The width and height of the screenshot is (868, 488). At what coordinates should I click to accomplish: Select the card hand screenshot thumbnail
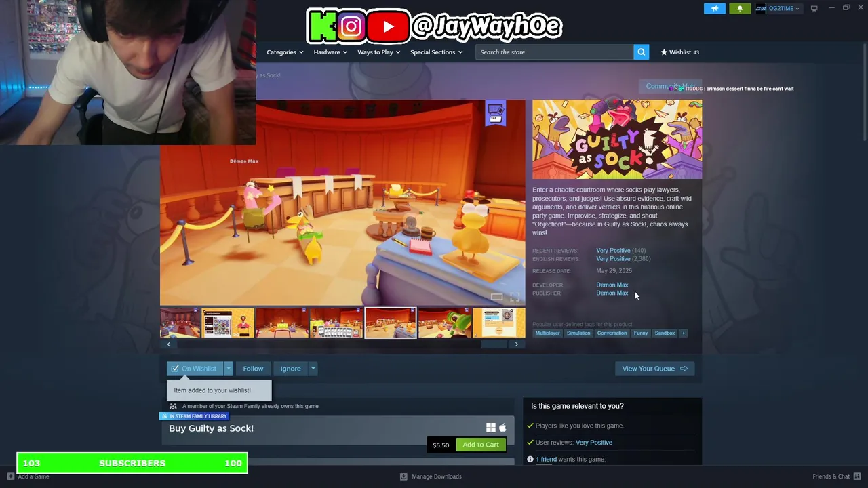point(336,323)
